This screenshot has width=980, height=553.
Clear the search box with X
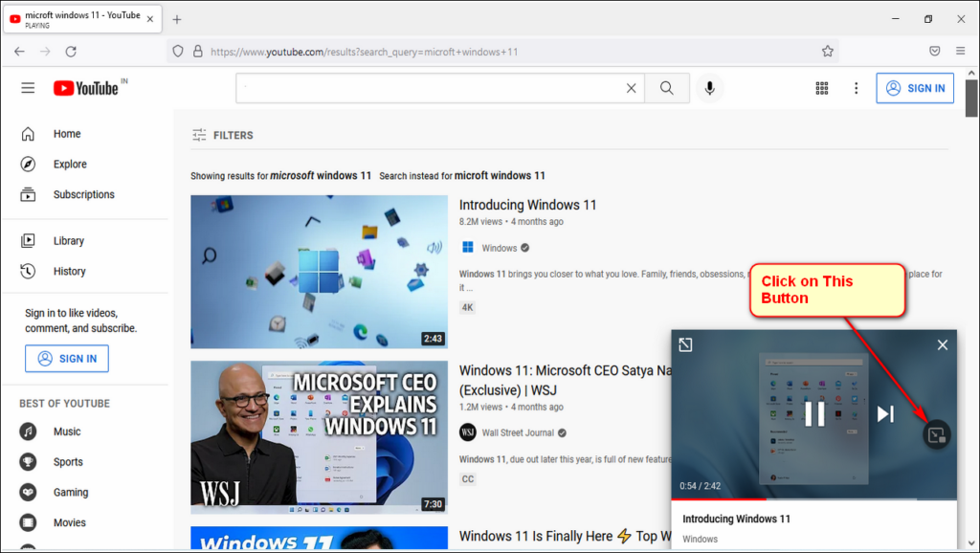pos(632,88)
